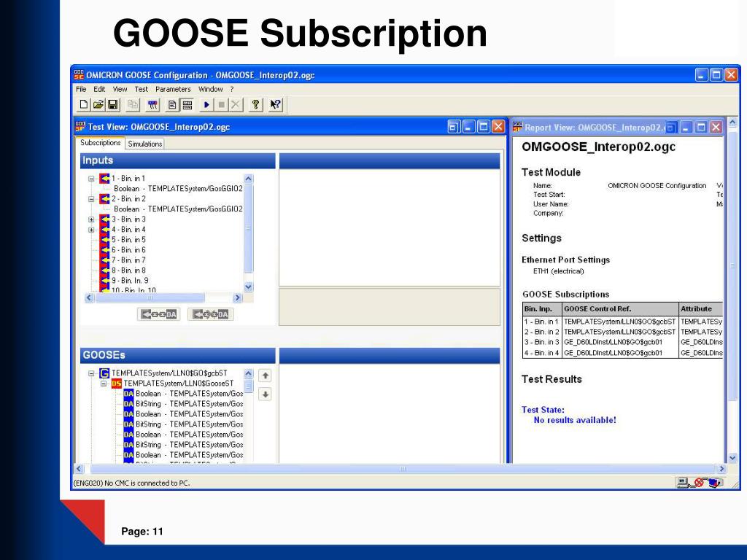Switch to the Simulations tab
The height and width of the screenshot is (560, 747).
(145, 144)
